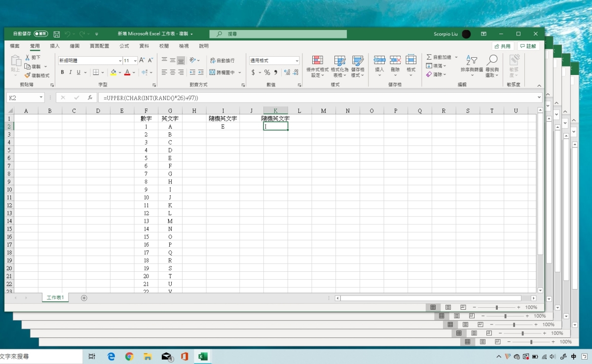Image resolution: width=592 pixels, height=364 pixels.
Task: Click the Cut (剪下) scissors icon
Action: 28,58
